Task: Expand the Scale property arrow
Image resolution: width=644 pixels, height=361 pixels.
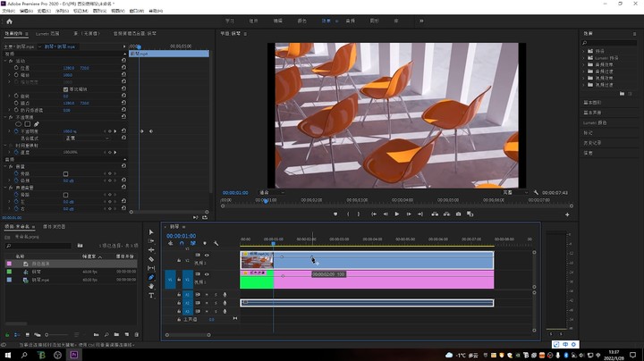Action: tap(10, 75)
